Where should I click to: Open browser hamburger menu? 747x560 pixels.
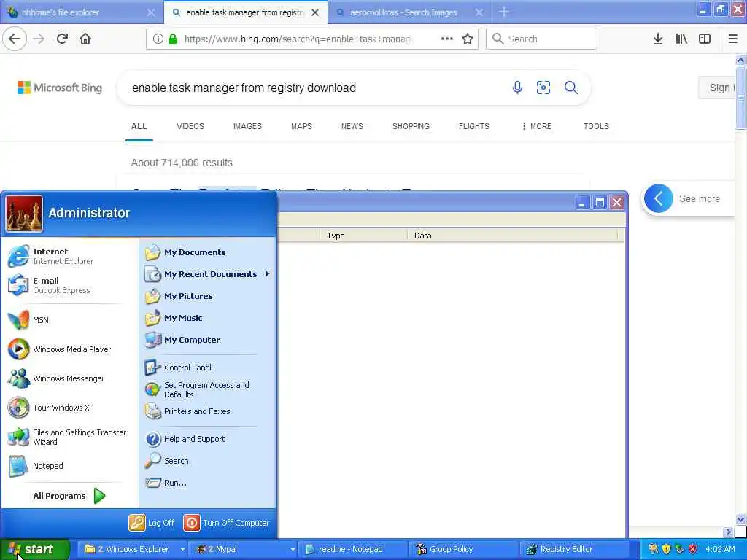[x=732, y=39]
